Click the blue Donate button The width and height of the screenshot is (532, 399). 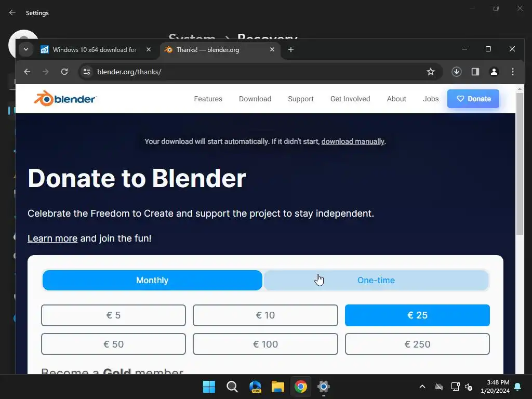click(x=473, y=99)
